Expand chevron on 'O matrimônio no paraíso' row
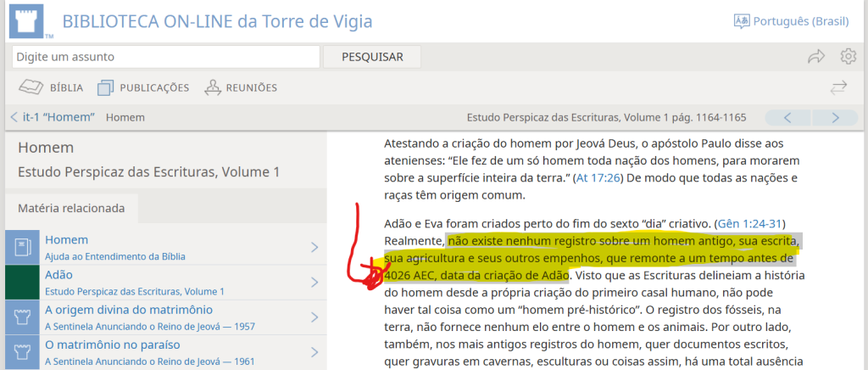 coord(314,351)
